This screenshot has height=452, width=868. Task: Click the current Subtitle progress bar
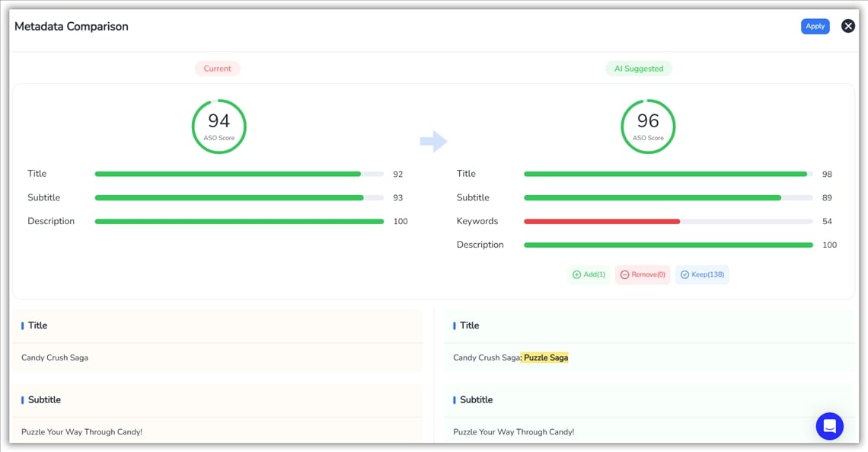click(228, 198)
